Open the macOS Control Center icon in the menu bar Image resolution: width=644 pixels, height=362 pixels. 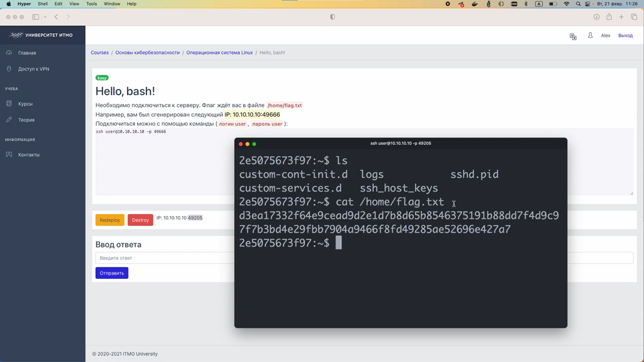tap(588, 4)
